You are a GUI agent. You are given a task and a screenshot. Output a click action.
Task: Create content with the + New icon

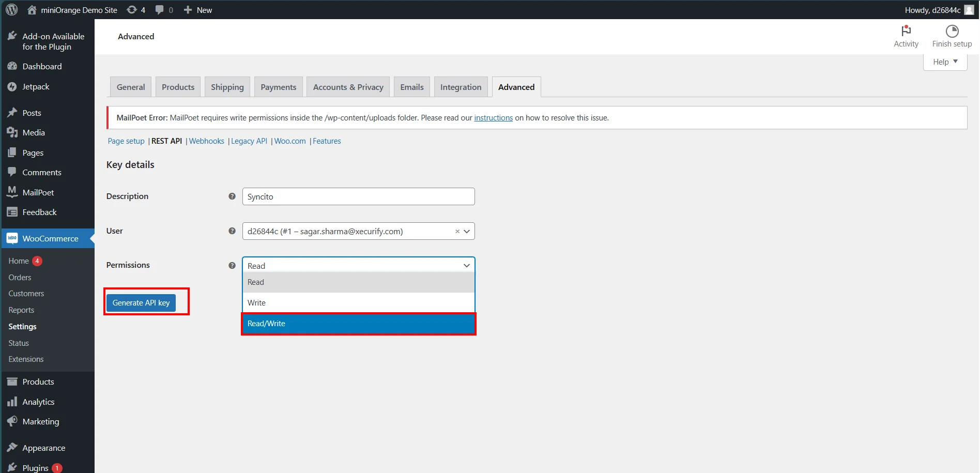[188, 9]
